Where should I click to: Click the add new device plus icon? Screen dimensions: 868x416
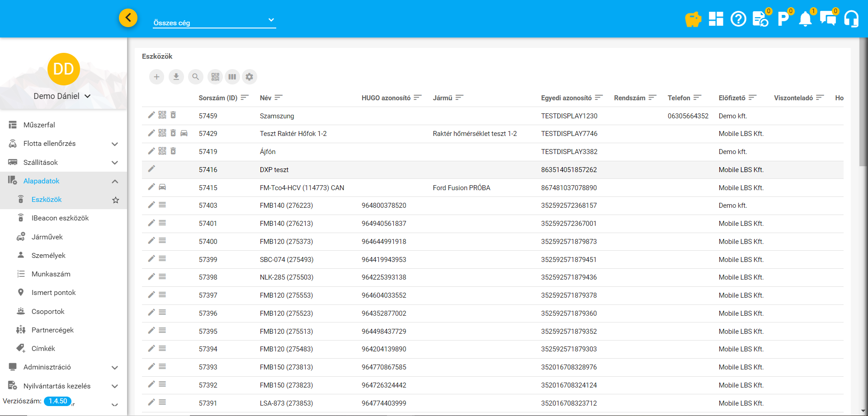[x=156, y=77]
